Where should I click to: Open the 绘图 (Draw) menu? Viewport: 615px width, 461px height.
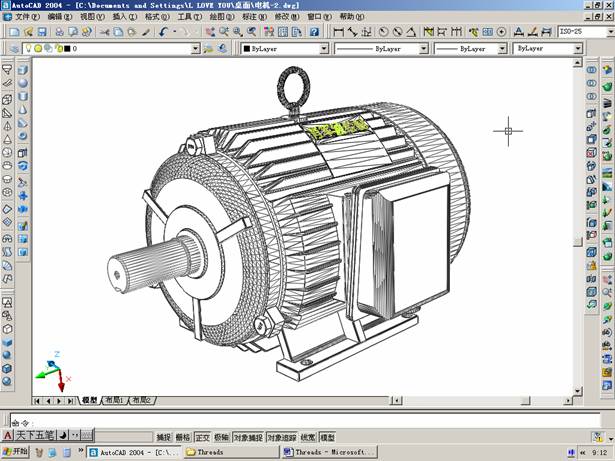coord(222,17)
